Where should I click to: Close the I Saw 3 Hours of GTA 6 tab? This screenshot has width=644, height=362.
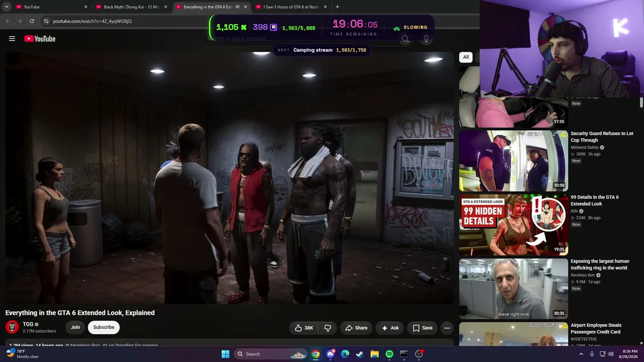click(326, 7)
